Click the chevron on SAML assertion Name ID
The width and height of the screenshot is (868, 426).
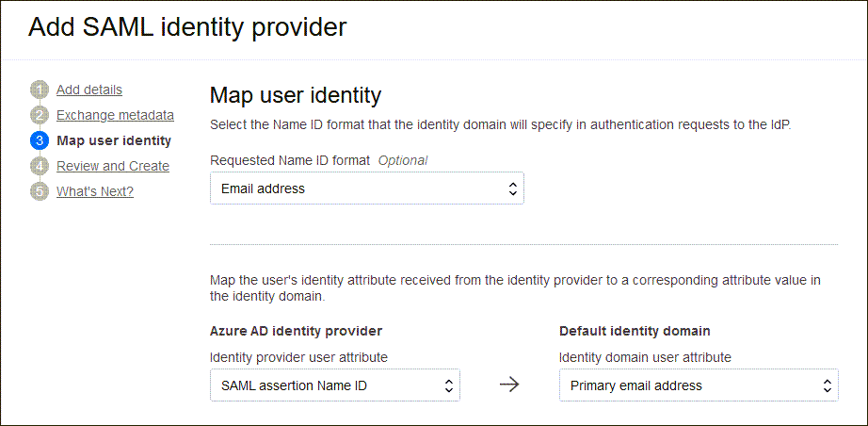coord(448,385)
